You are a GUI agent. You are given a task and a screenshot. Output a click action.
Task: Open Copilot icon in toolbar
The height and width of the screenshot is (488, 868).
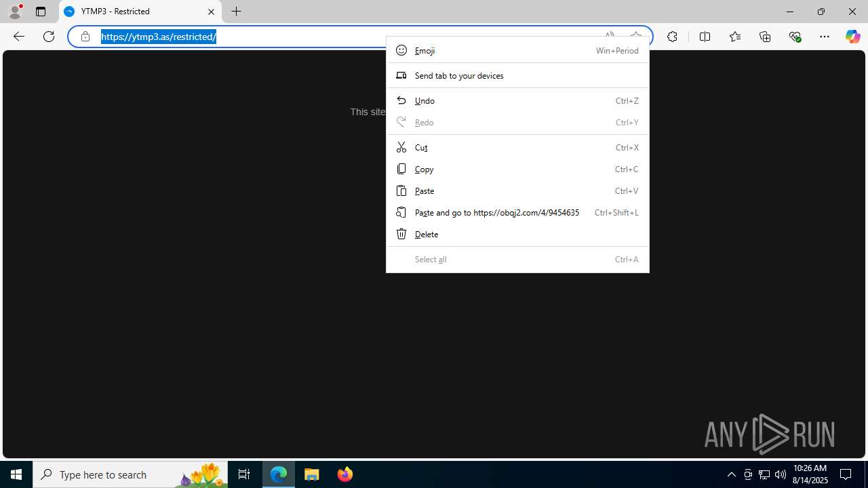[x=852, y=37]
